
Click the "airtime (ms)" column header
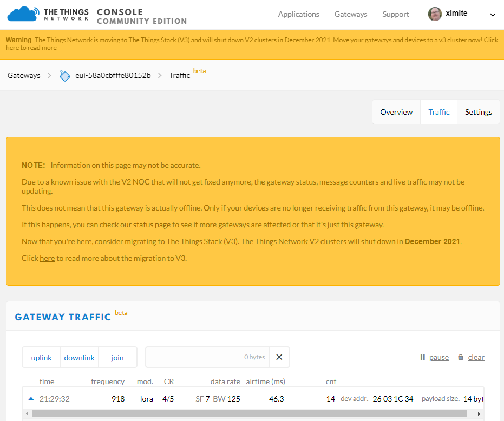tap(265, 382)
